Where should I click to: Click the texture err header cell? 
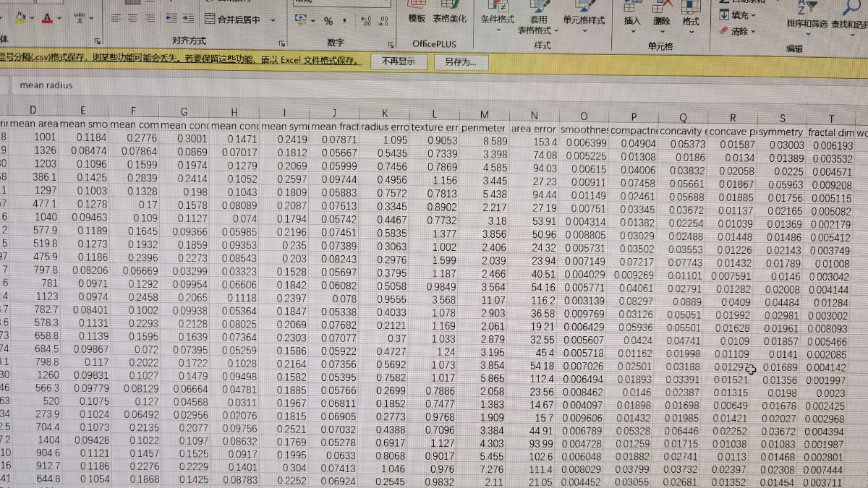coord(435,127)
